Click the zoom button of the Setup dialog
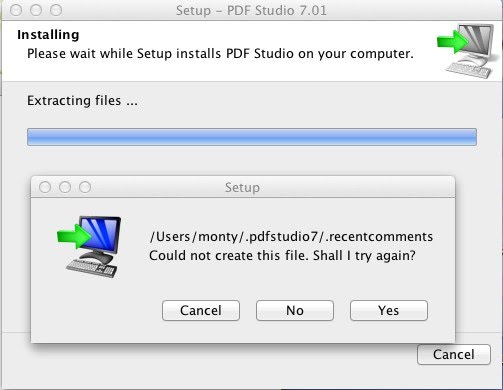This screenshot has width=503, height=390. (85, 187)
